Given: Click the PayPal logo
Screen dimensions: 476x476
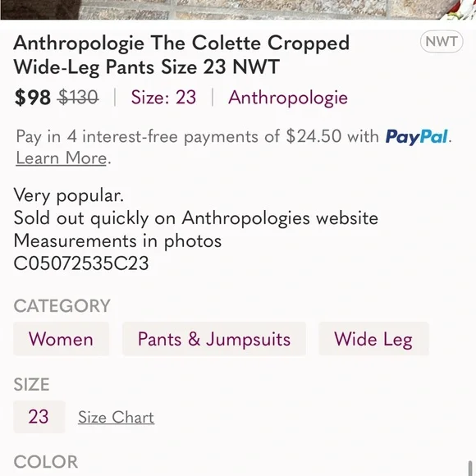Looking at the screenshot, I should click(x=417, y=136).
